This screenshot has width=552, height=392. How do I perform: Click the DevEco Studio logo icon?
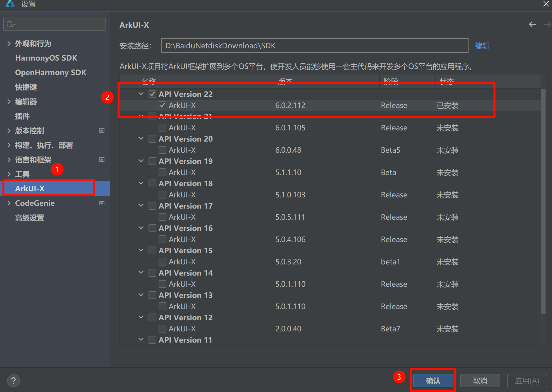(x=10, y=4)
